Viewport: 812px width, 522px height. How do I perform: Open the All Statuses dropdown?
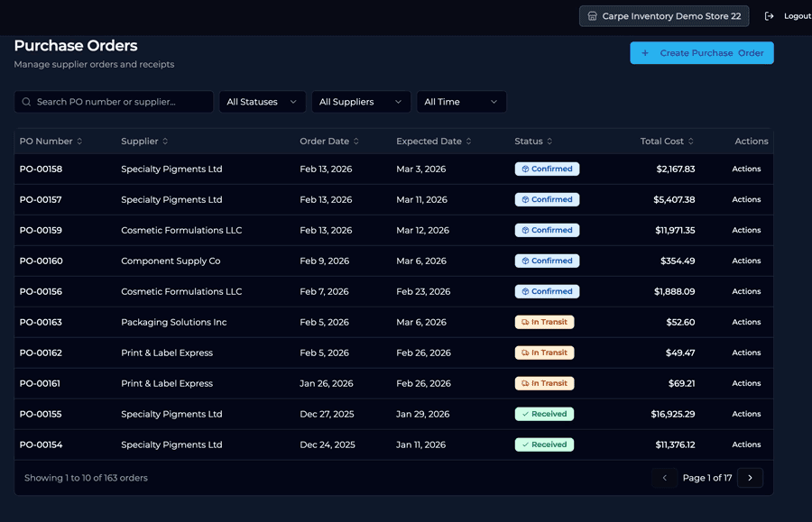pyautogui.click(x=262, y=101)
